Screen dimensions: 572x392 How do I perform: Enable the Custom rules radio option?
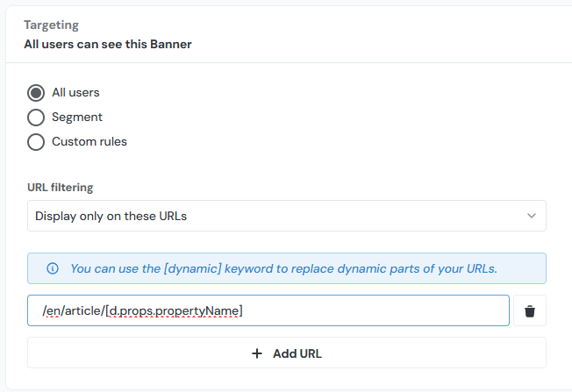click(36, 141)
